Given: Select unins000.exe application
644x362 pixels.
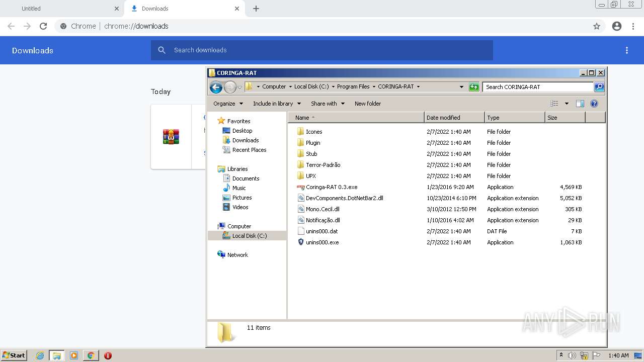Looking at the screenshot, I should click(x=323, y=242).
